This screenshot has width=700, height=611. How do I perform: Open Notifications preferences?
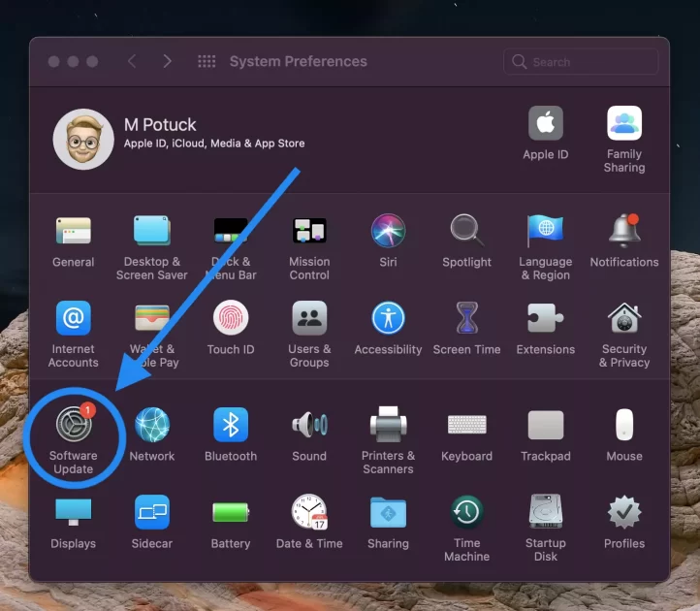click(x=623, y=232)
